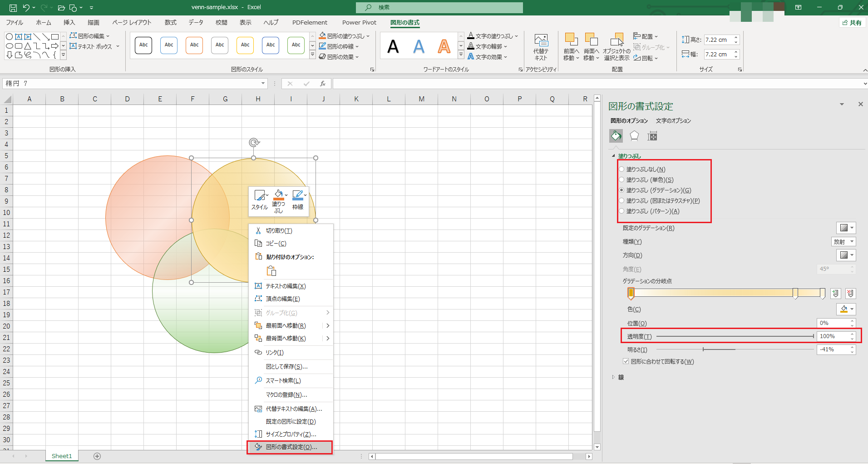868x464 pixels.
Task: Click the add gradient stop icon
Action: pyautogui.click(x=835, y=294)
